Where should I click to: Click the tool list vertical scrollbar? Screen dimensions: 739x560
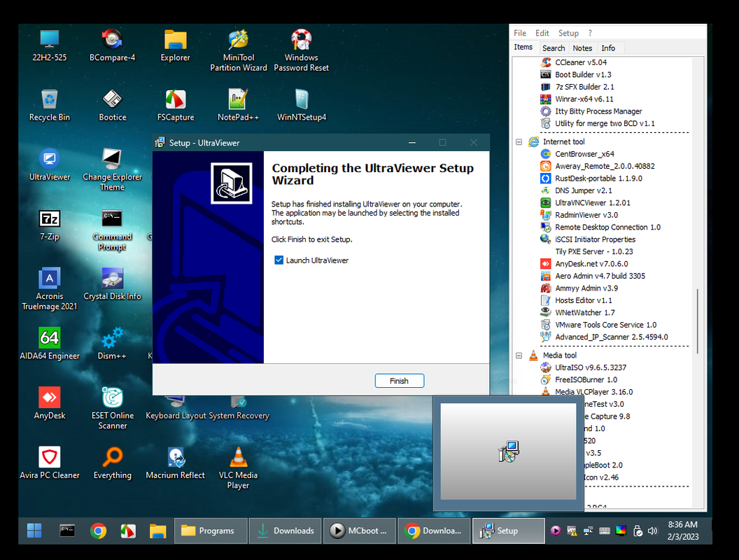pos(698,321)
